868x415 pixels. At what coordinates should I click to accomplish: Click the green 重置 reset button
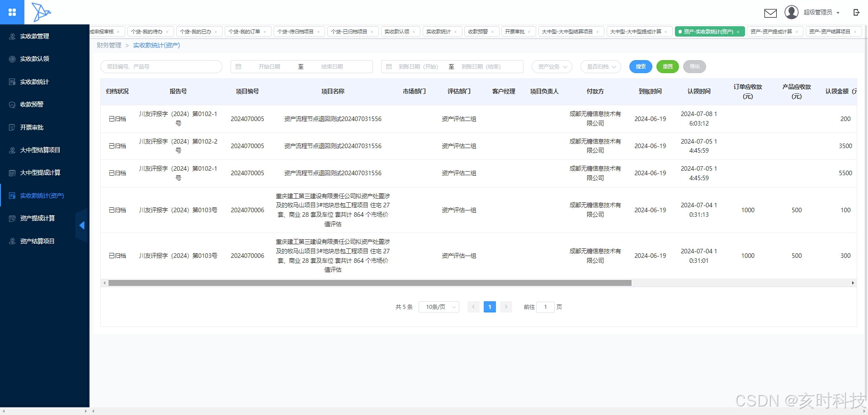668,66
